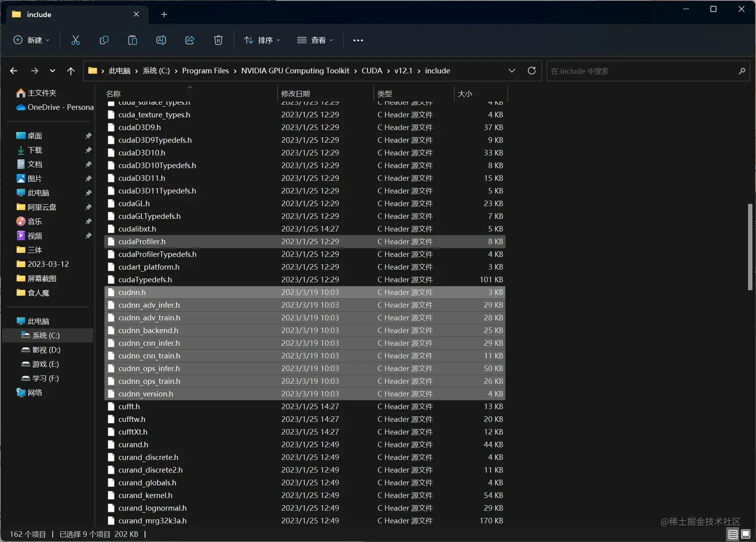Click the file icon of cudnn.h
Image resolution: width=756 pixels, height=542 pixels.
tap(111, 292)
